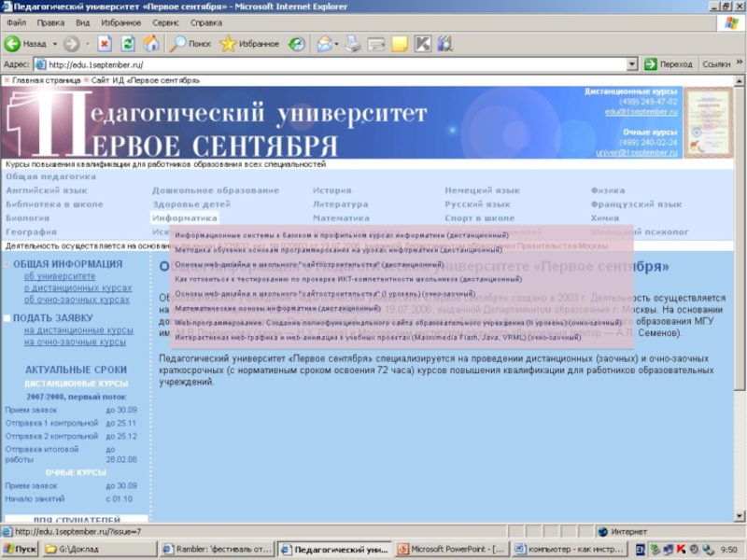Click the Stop loading icon
The image size is (747, 560).
[105, 43]
